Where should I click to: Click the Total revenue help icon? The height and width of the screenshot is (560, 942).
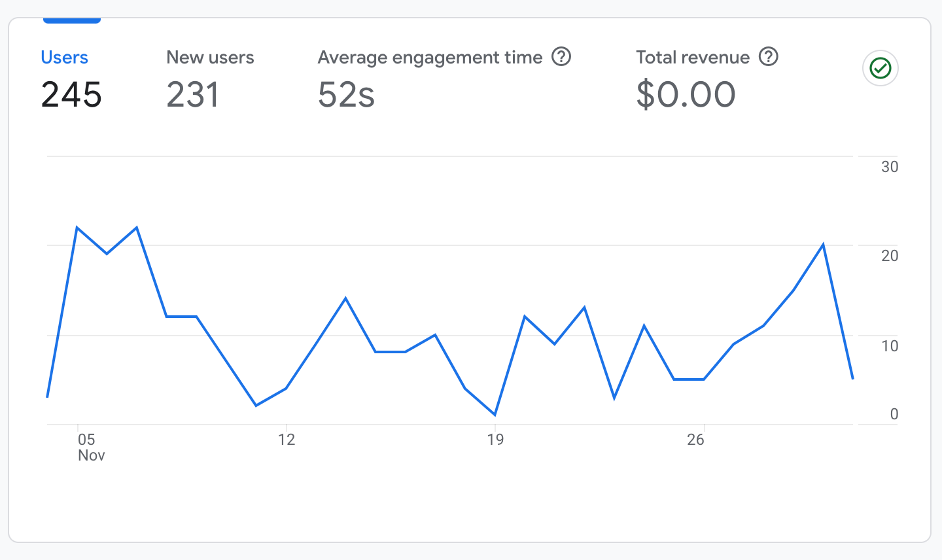coord(769,57)
